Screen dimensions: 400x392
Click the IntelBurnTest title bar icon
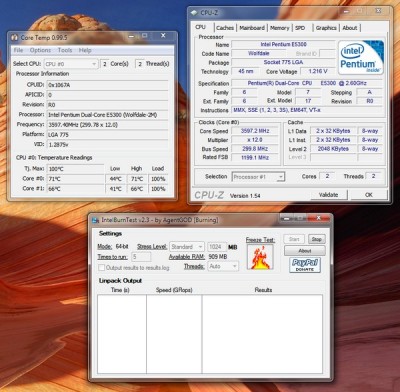[x=96, y=220]
